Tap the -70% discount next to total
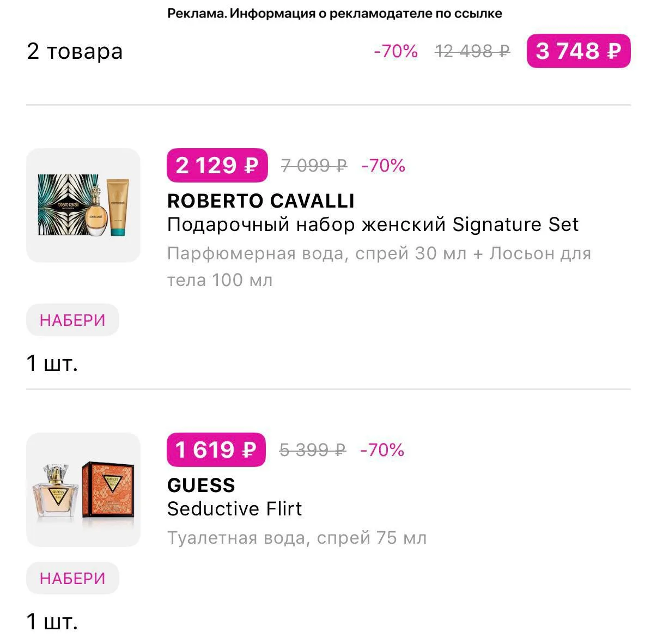The image size is (657, 644). coord(396,51)
